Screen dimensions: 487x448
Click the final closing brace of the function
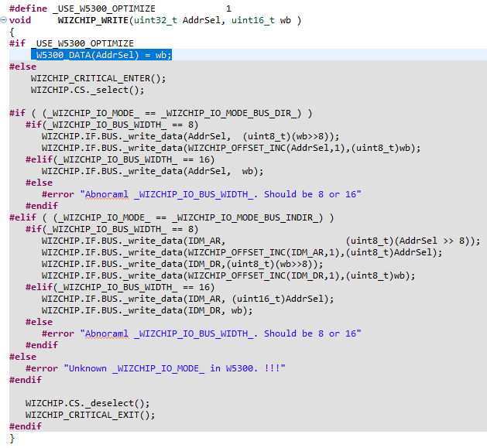(12, 439)
